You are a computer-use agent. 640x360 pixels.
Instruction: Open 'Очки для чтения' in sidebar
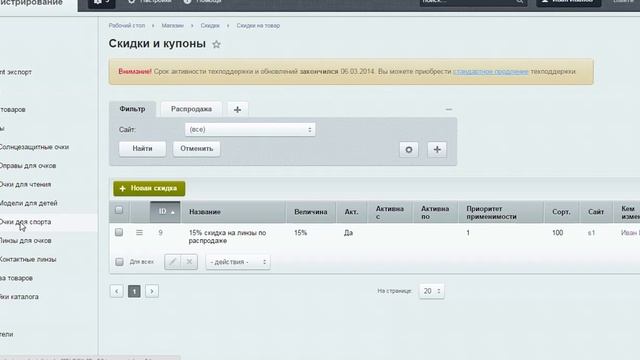pyautogui.click(x=25, y=184)
